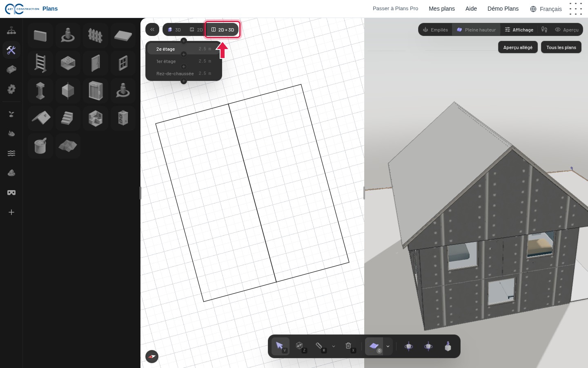This screenshot has height=368, width=588.
Task: Select the ladder element
Action: (x=40, y=63)
